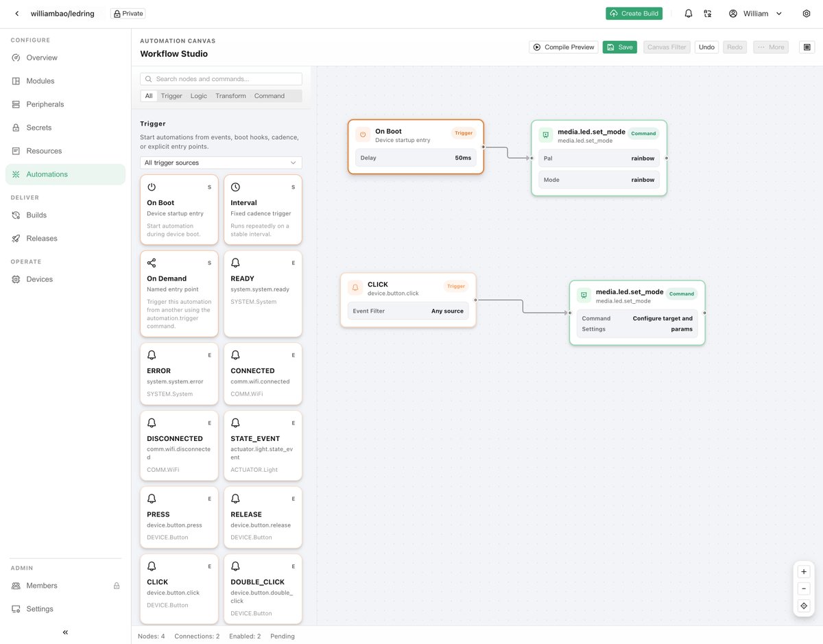Recenter the canvas view with the target icon
The height and width of the screenshot is (644, 823).
click(x=804, y=606)
